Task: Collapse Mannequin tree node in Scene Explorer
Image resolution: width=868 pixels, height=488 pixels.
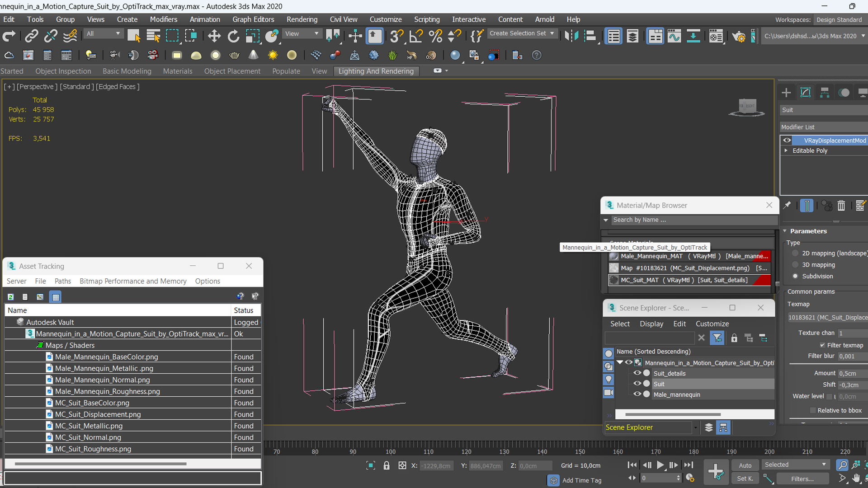Action: 620,362
